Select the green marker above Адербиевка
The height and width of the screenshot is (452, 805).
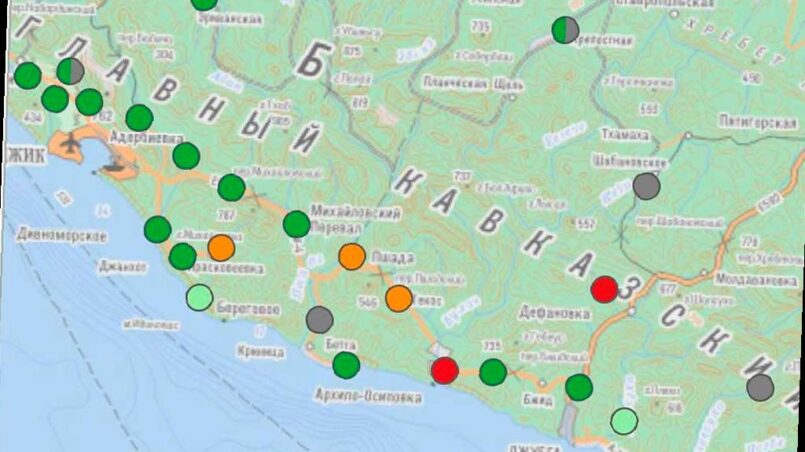(x=139, y=118)
